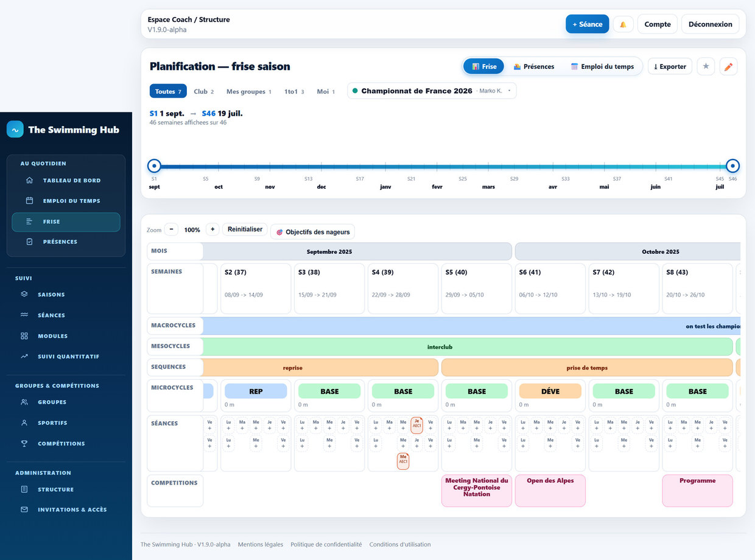Switch to the Emploi du temps tab
Image resolution: width=755 pixels, height=560 pixels.
click(602, 66)
